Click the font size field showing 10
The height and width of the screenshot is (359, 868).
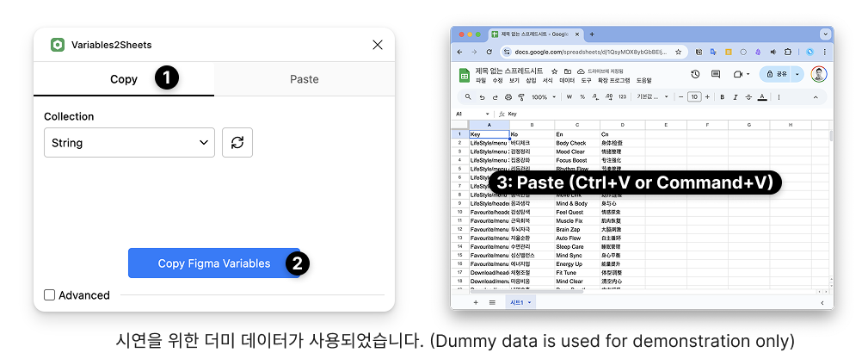(x=694, y=97)
